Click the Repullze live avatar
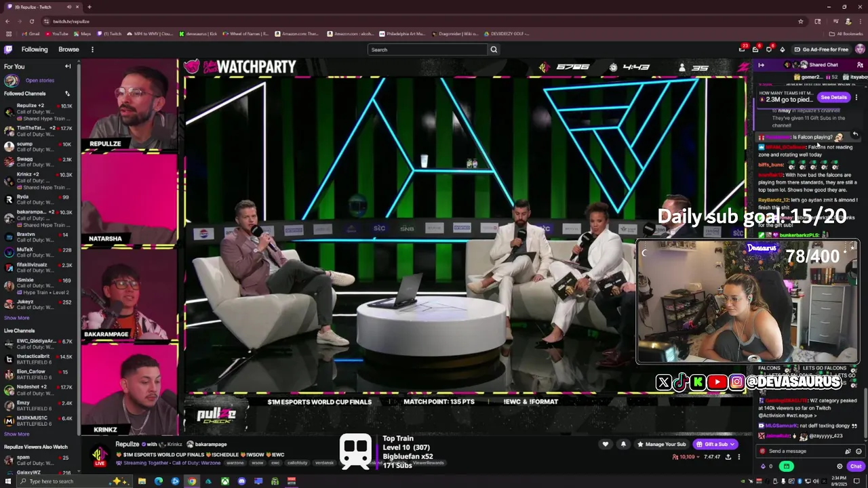 point(100,455)
